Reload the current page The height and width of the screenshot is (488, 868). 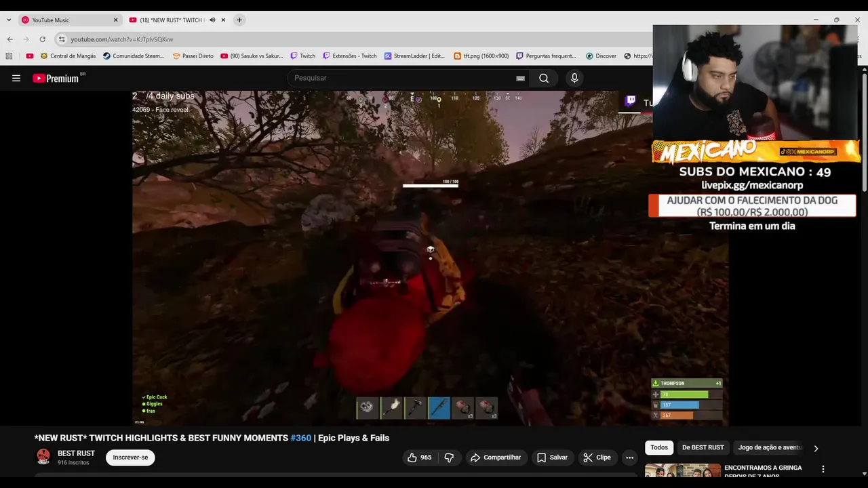43,39
